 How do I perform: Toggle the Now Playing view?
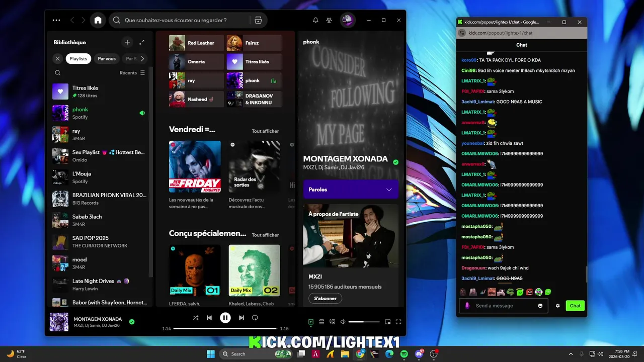311,322
